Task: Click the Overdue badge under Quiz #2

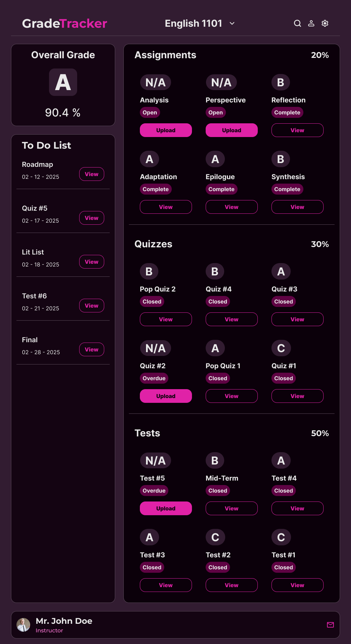Action: click(154, 378)
